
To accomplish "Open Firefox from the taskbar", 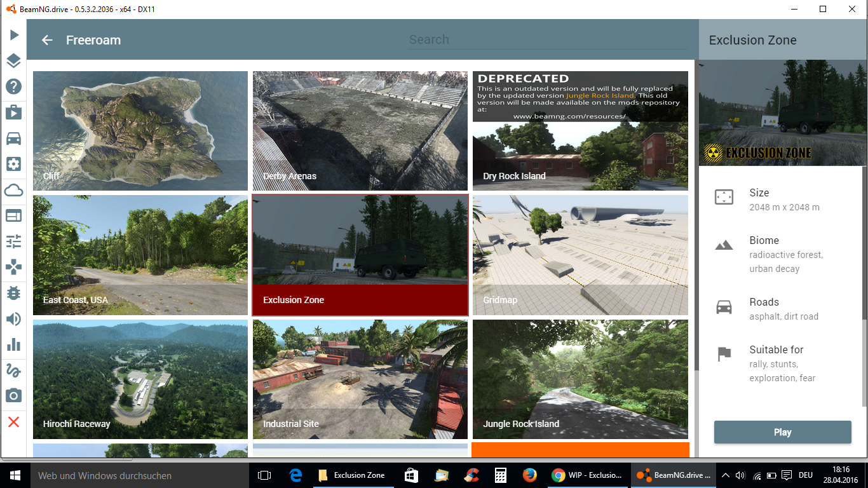I will [529, 475].
